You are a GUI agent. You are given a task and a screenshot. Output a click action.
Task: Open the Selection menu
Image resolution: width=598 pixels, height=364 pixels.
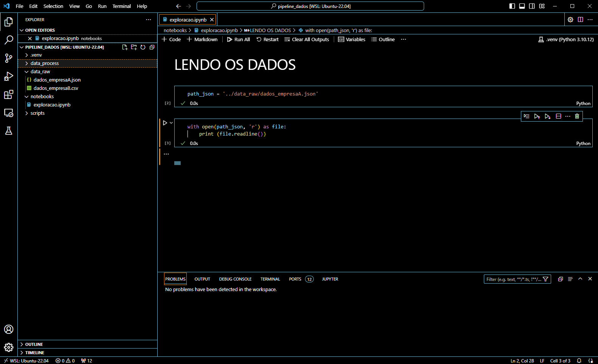point(53,6)
